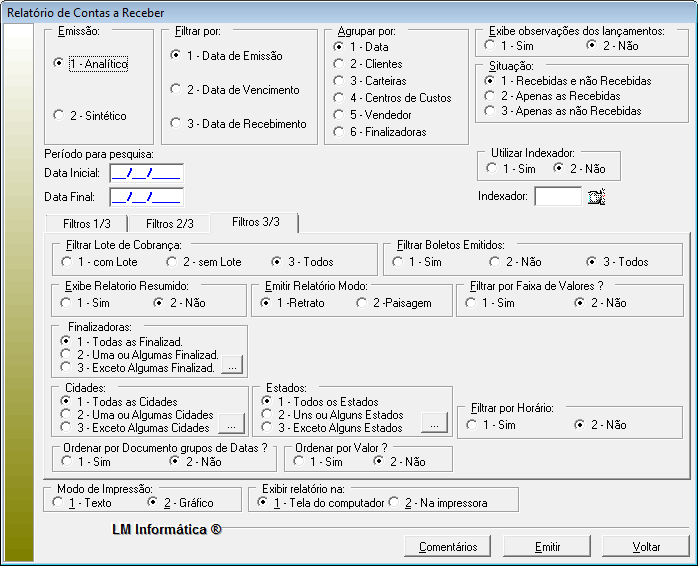Switch to the Filtros 1/3 tab
The height and width of the screenshot is (566, 698).
point(85,223)
